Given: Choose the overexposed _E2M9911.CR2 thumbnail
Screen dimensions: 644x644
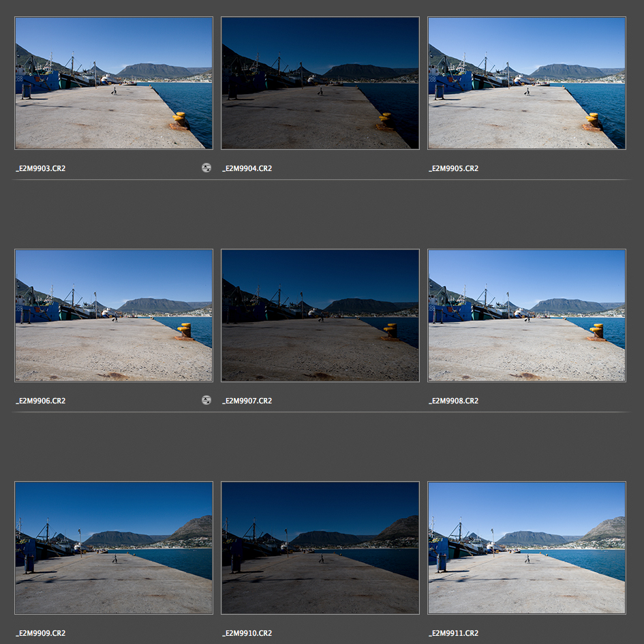Looking at the screenshot, I should pyautogui.click(x=527, y=548).
